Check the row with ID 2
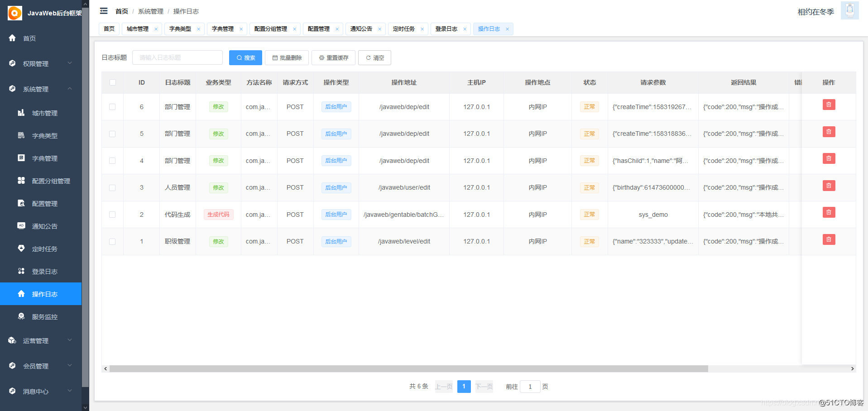This screenshot has height=411, width=868. 112,215
